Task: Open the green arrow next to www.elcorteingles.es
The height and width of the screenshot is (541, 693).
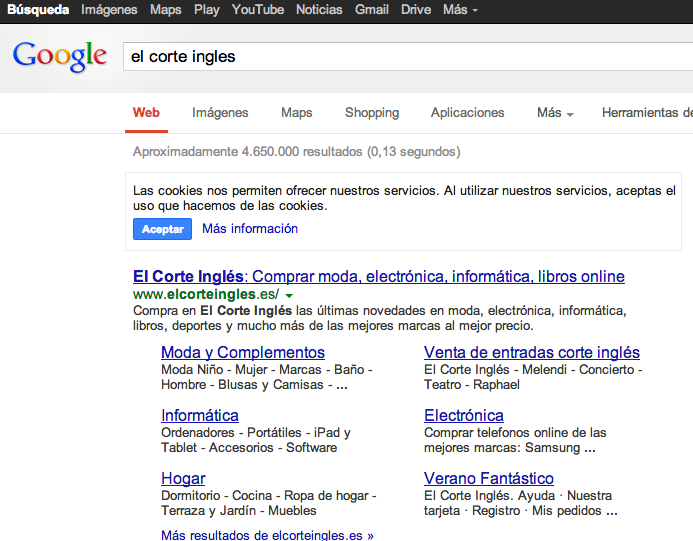Action: 289,295
